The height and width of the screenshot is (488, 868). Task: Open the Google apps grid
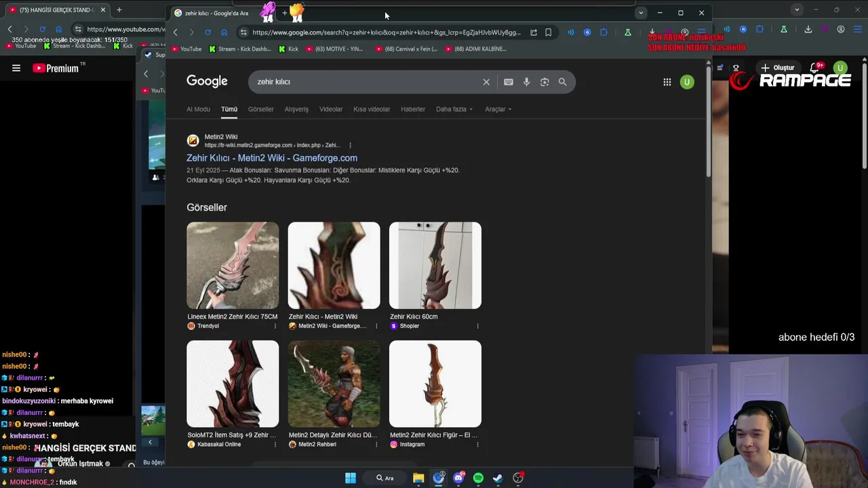point(667,82)
